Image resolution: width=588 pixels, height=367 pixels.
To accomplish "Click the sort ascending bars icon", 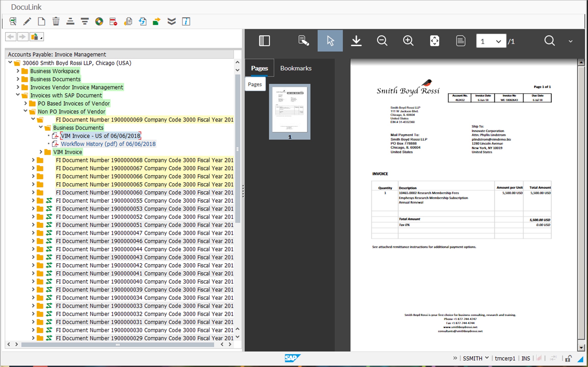I will 70,21.
